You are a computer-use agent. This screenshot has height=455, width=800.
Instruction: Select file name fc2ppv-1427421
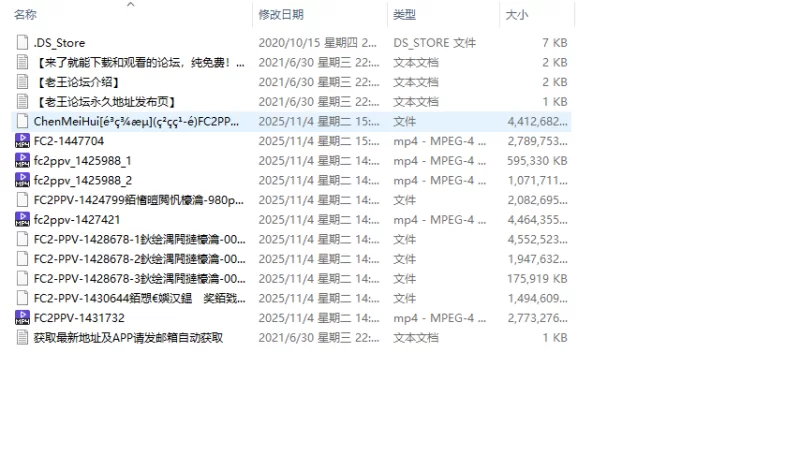[77, 220]
